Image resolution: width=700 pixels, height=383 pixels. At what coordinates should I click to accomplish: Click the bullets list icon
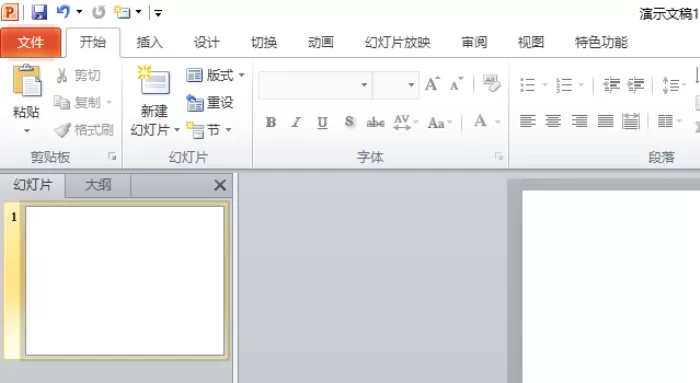pyautogui.click(x=527, y=84)
